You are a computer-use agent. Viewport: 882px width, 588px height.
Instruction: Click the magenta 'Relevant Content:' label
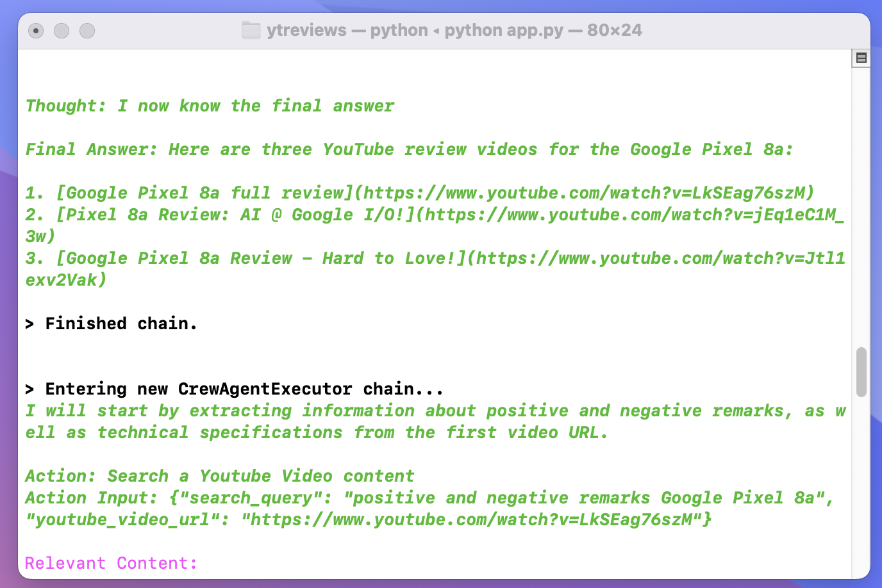tap(111, 563)
